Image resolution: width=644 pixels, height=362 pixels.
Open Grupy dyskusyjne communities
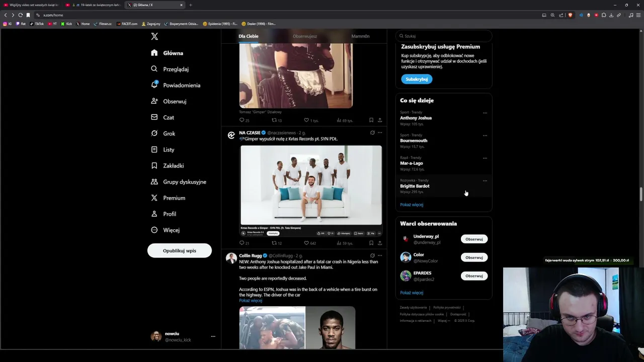tap(179, 182)
